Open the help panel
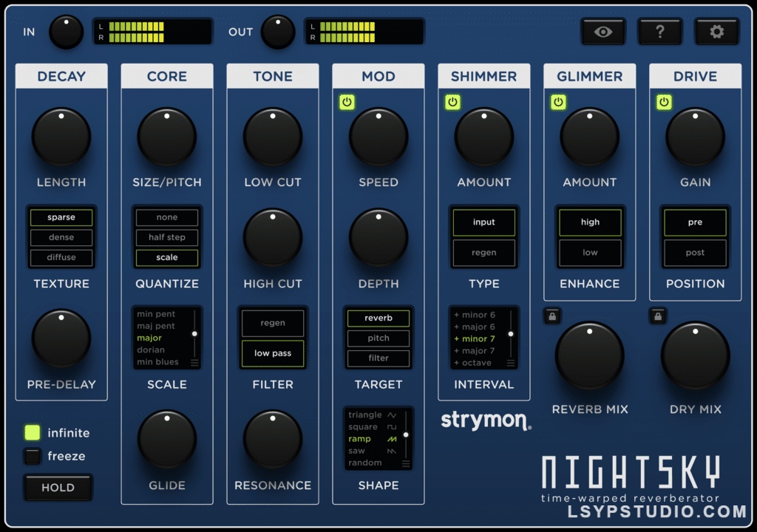757x532 pixels. [x=659, y=31]
